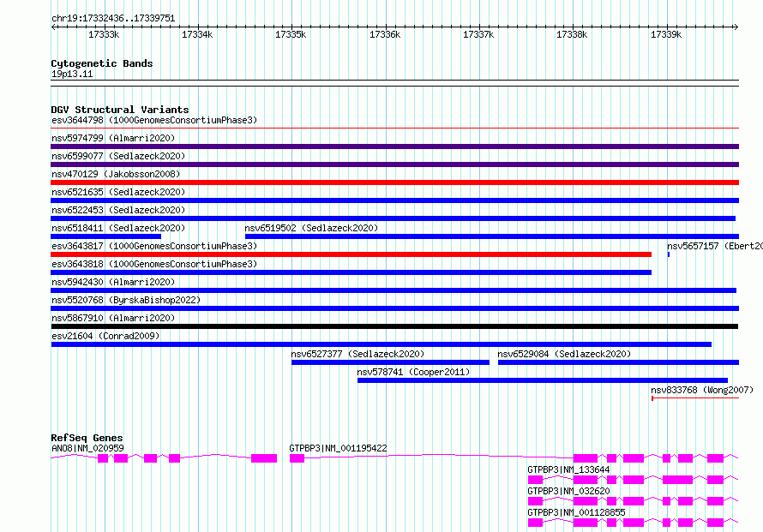Click the blue nsv5520768 variant bar

click(x=394, y=308)
